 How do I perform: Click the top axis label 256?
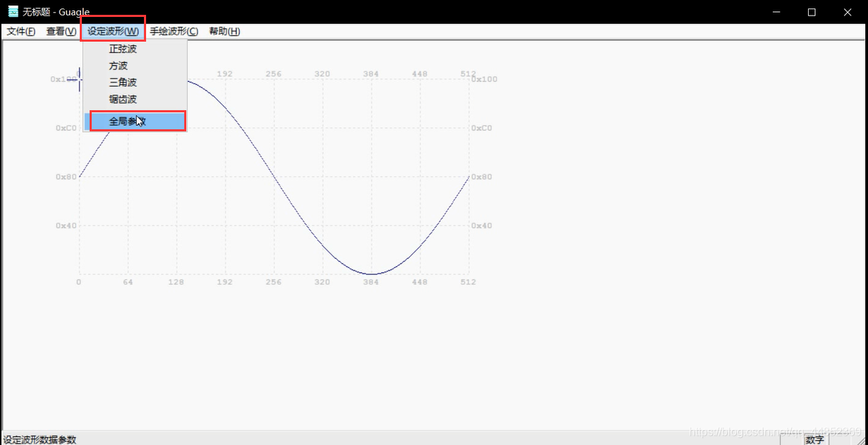[x=274, y=73]
